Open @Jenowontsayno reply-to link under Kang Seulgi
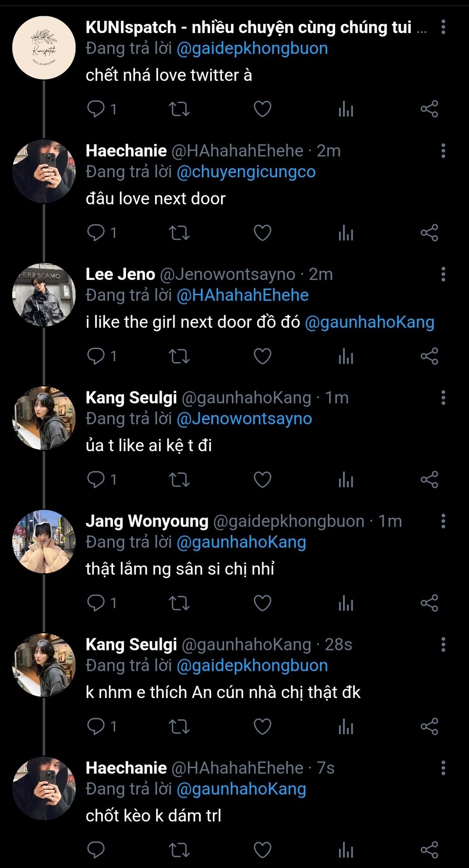469x868 pixels. [x=244, y=419]
